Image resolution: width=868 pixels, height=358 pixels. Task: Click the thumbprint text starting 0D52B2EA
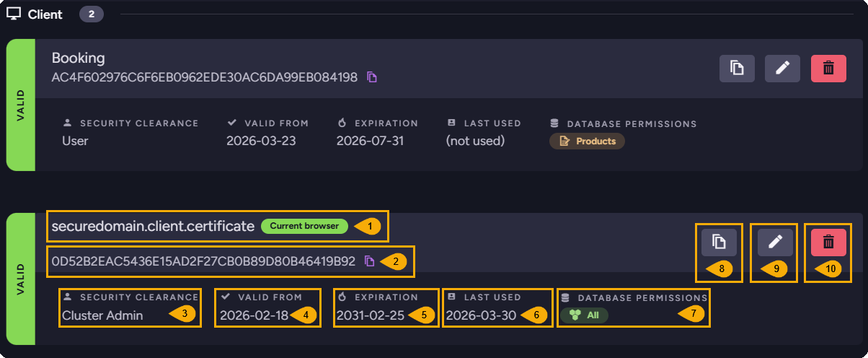click(203, 261)
